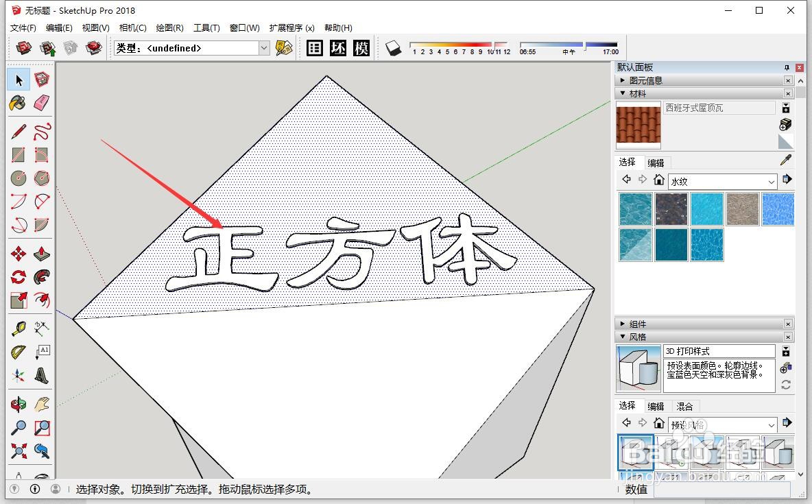
Task: Open the 类型 undefined dropdown
Action: 264,48
